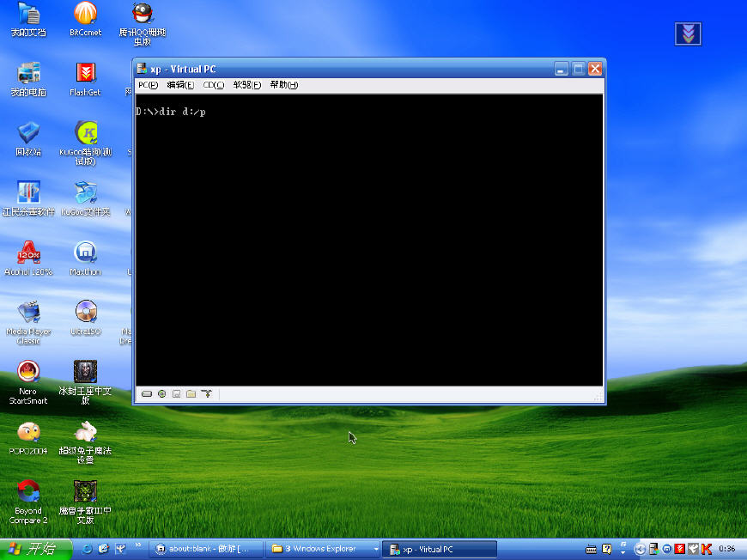Select the Maxthon desktop icon
Image resolution: width=747 pixels, height=560 pixels.
pos(85,259)
